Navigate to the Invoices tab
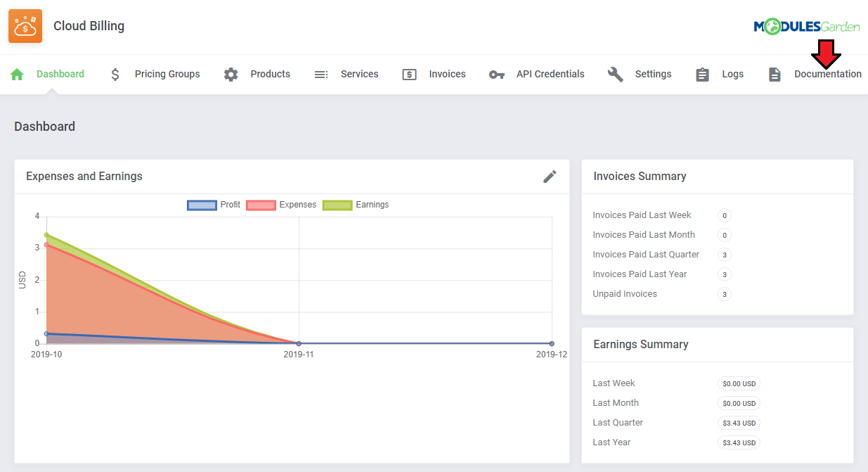Image resolution: width=868 pixels, height=472 pixels. [x=448, y=74]
